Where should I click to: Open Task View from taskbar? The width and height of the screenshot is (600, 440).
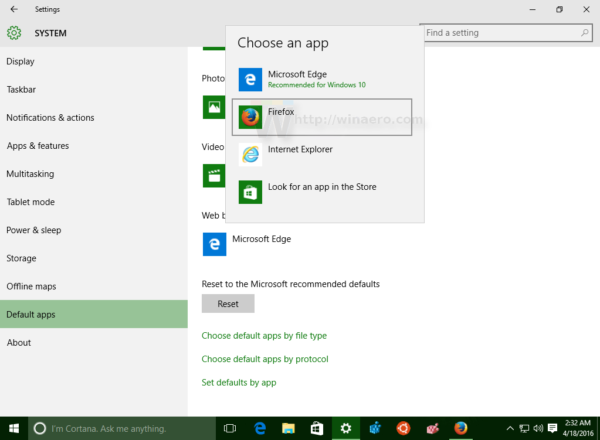pyautogui.click(x=230, y=429)
